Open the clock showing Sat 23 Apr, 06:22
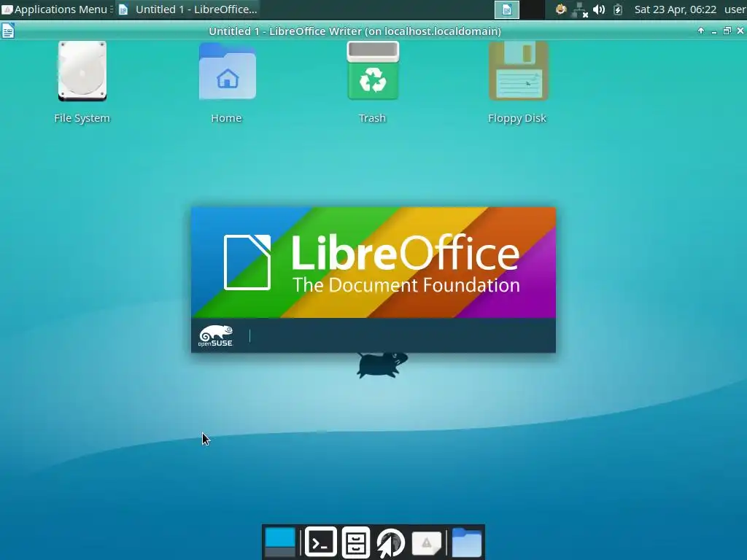Image resolution: width=747 pixels, height=560 pixels. (x=675, y=9)
